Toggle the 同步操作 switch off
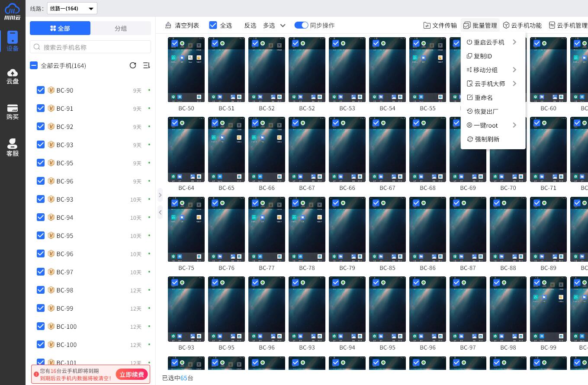The height and width of the screenshot is (385, 588). (301, 25)
